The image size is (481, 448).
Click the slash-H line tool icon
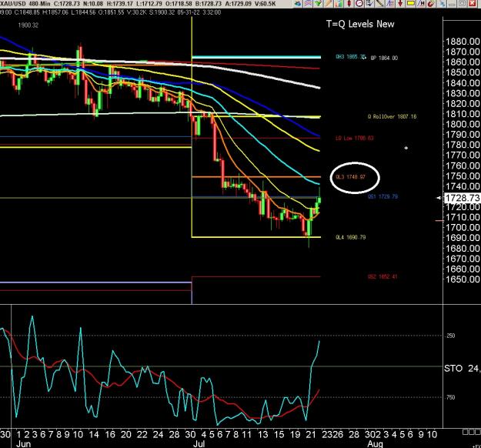pos(421,3)
